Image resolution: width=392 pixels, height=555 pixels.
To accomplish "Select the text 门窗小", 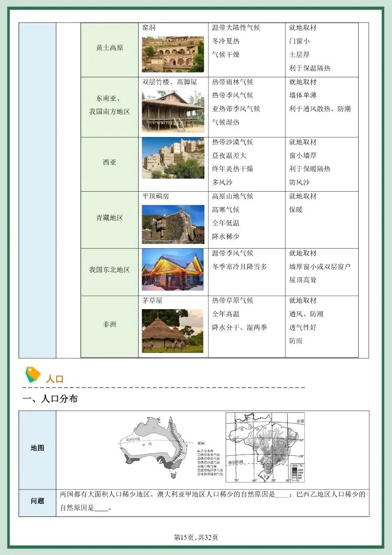I will [299, 41].
